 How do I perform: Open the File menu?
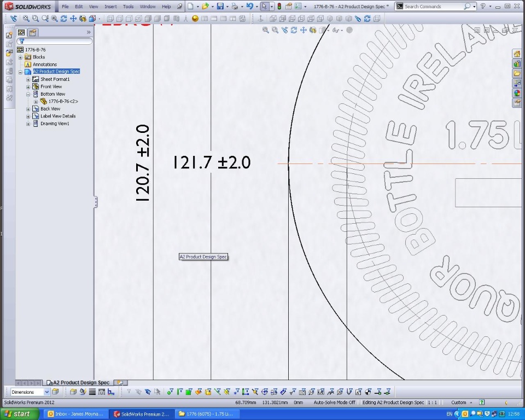click(x=65, y=7)
